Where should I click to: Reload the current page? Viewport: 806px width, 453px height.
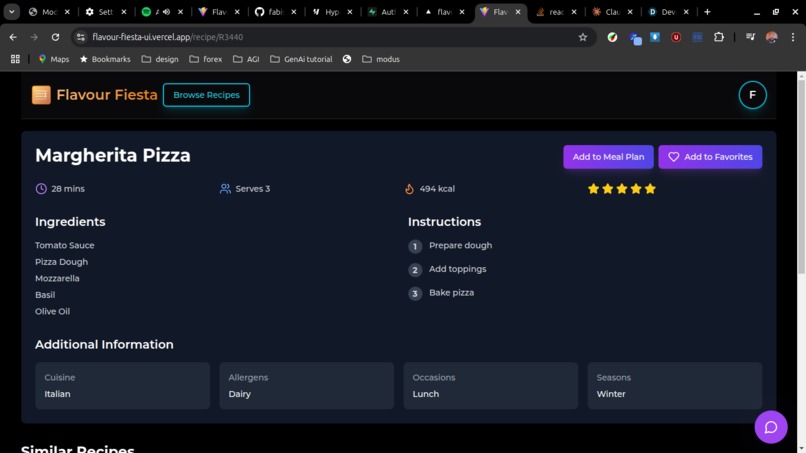coord(56,37)
